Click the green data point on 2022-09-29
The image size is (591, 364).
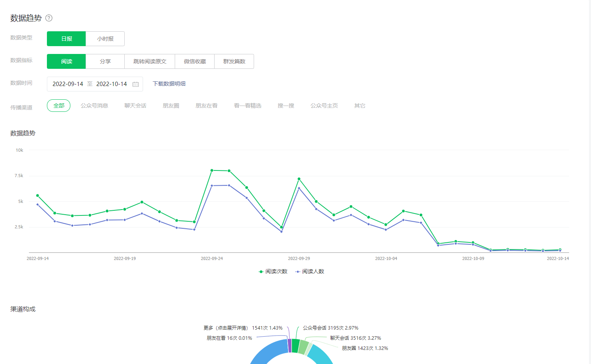(299, 179)
